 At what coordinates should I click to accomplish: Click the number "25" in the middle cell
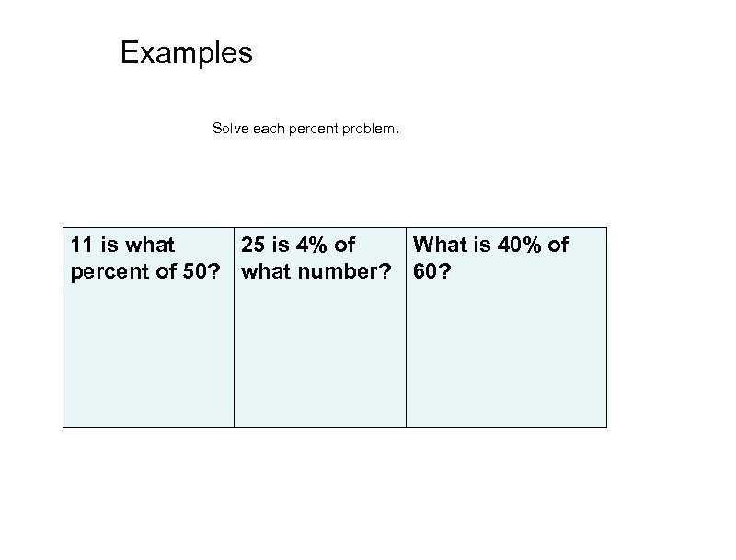click(254, 246)
